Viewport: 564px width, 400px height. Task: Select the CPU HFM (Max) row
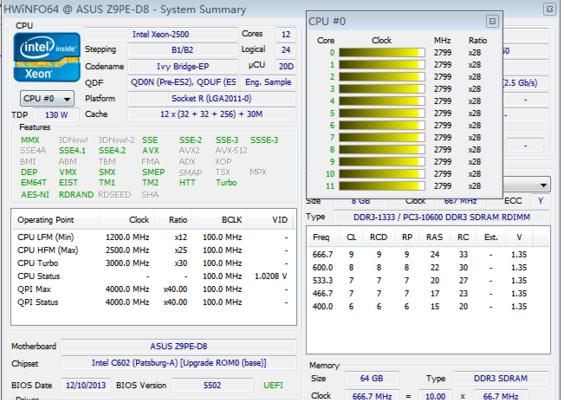tap(153, 250)
